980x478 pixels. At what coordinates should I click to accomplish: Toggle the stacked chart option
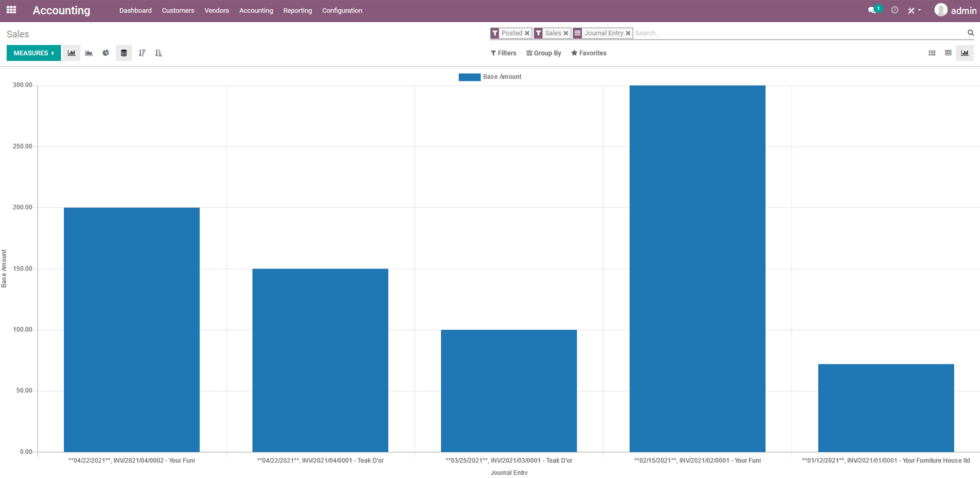124,53
